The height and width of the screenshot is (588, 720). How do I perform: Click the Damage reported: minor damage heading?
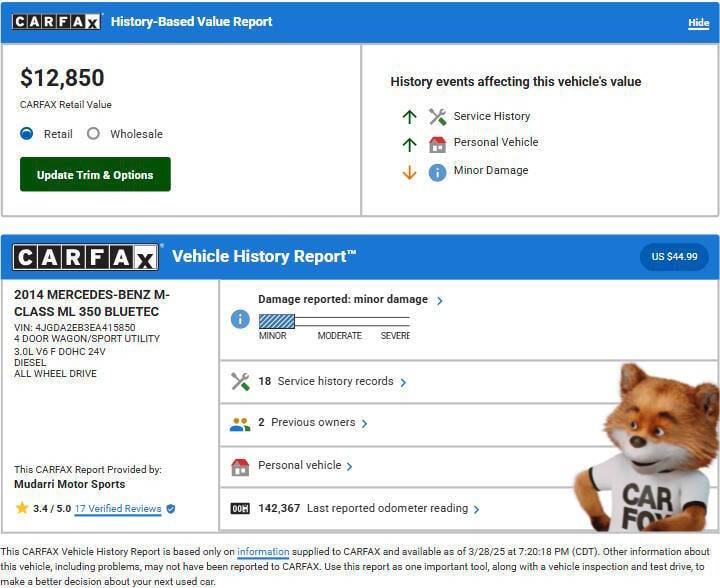point(343,299)
